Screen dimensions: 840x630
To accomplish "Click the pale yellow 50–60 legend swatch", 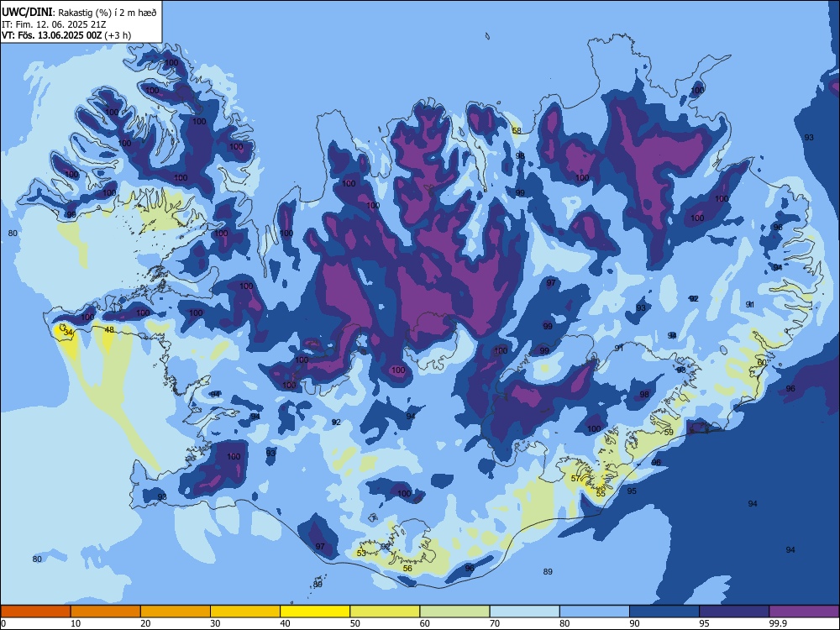I will click(x=385, y=612).
